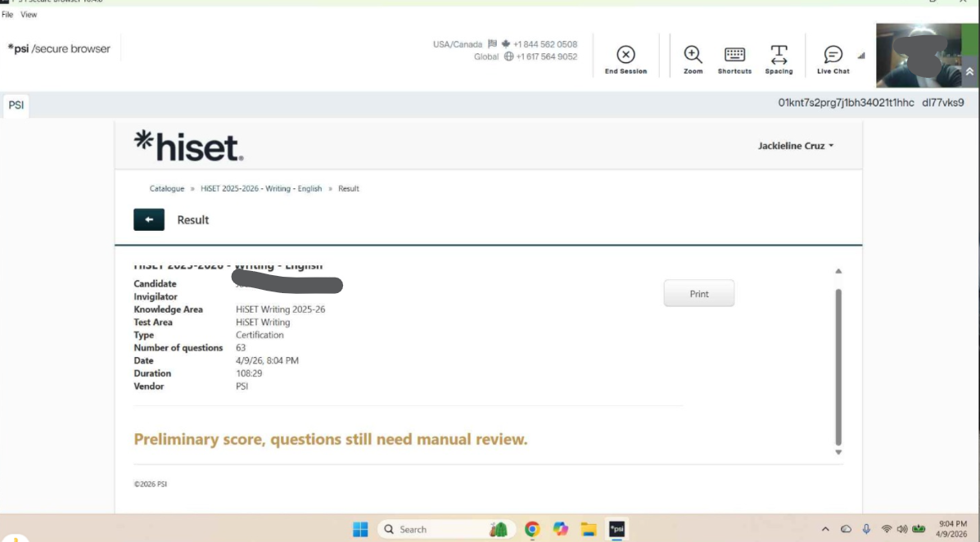Click the Preliminary score notice text
Screen dimensions: 980x542
click(x=331, y=439)
